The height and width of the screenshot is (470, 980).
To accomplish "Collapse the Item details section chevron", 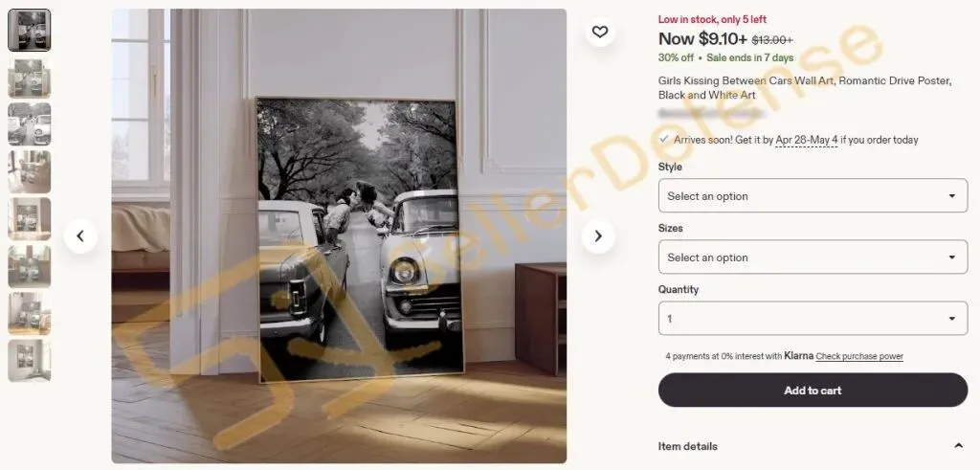I will click(x=958, y=446).
